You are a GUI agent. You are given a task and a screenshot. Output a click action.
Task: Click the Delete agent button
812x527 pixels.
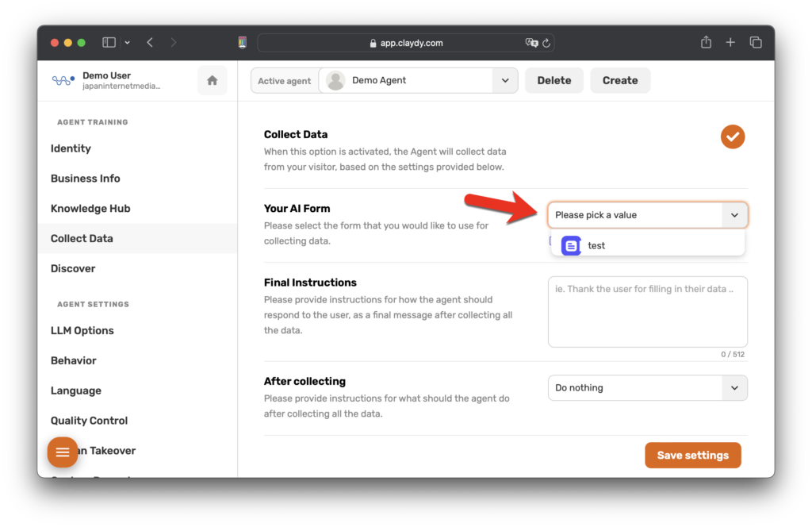553,80
